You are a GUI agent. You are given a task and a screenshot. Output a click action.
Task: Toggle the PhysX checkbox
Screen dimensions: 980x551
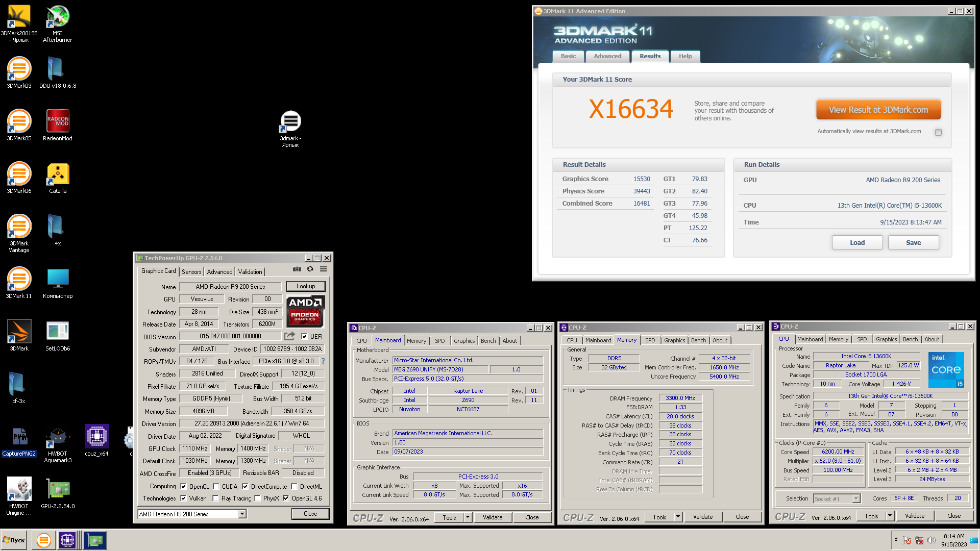click(257, 498)
